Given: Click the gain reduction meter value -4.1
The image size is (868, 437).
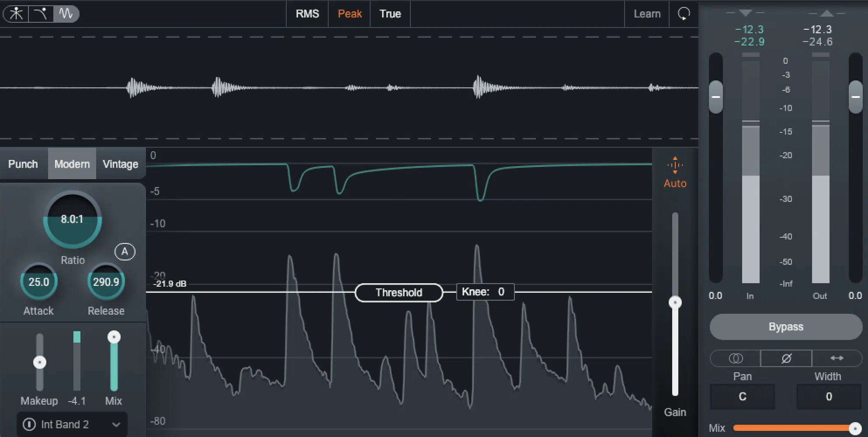Looking at the screenshot, I should pyautogui.click(x=77, y=401).
